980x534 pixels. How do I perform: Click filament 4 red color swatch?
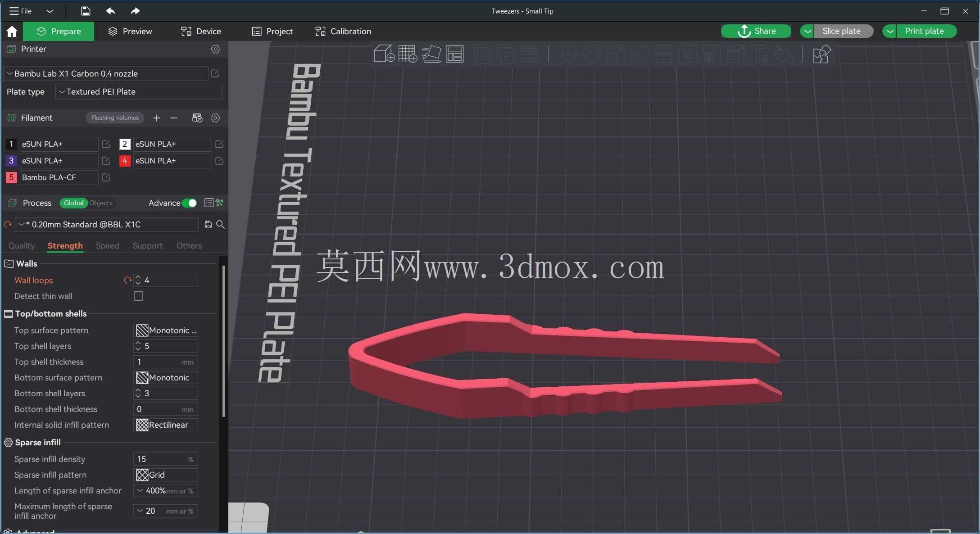click(x=125, y=161)
